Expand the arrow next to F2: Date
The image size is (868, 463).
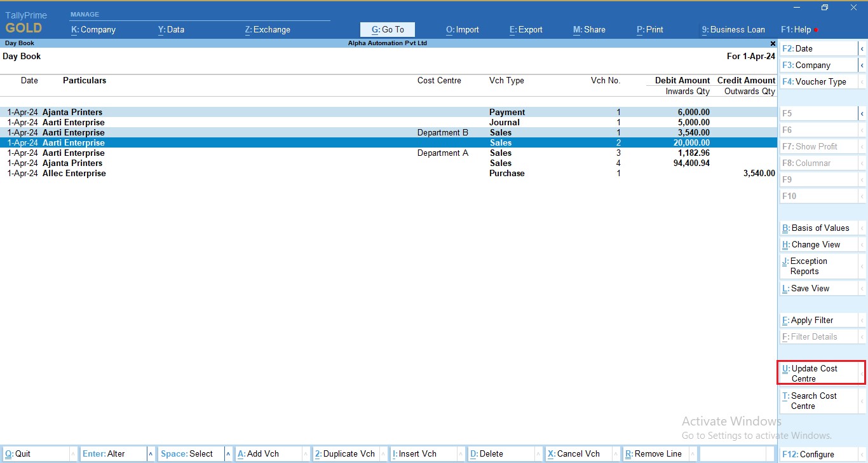click(x=862, y=49)
